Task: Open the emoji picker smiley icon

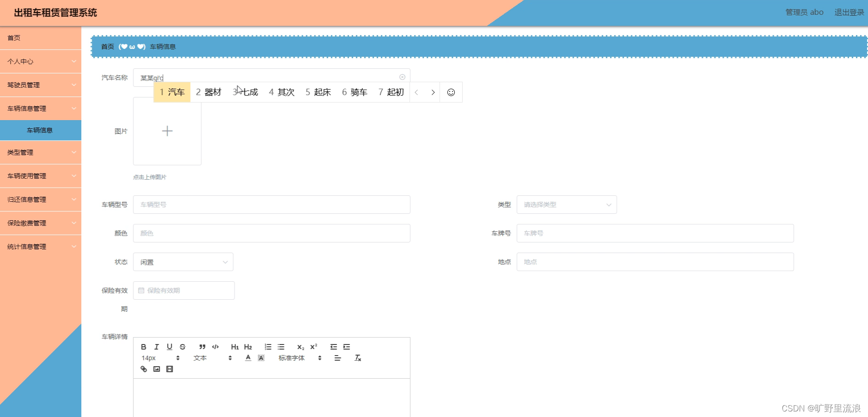Action: (x=451, y=92)
